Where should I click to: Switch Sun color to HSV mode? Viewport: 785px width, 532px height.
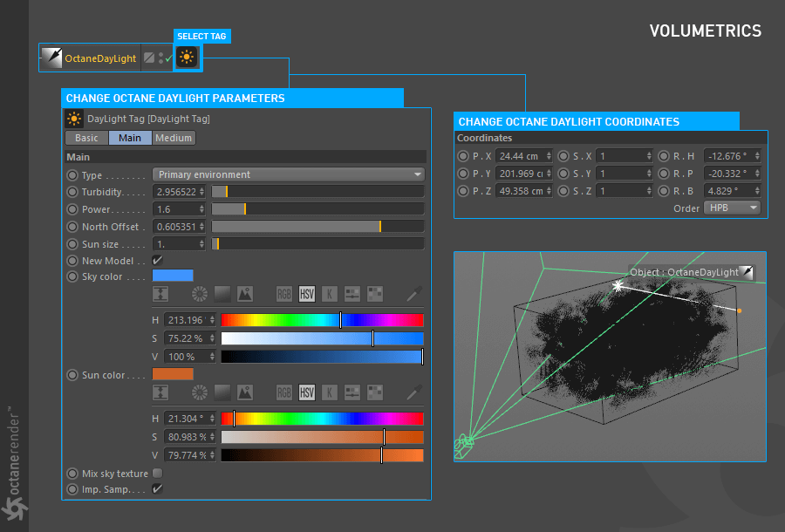[307, 392]
